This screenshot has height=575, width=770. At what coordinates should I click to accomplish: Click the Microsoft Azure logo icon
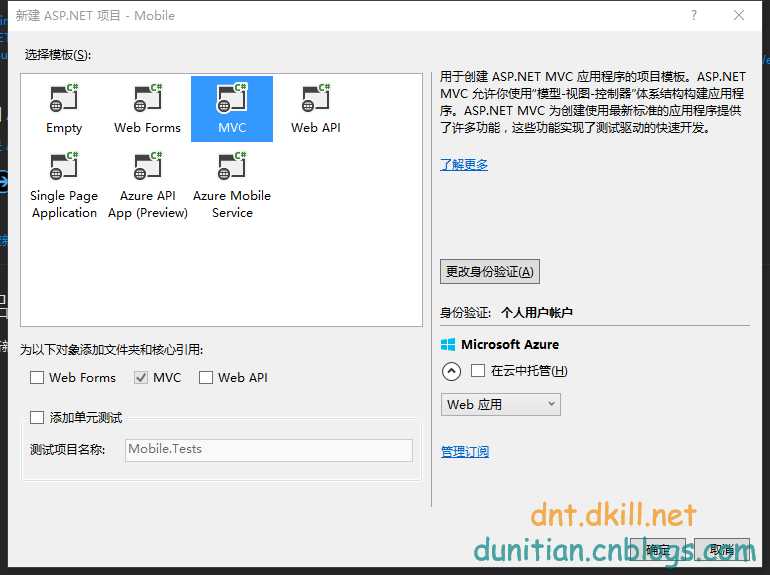coord(448,345)
